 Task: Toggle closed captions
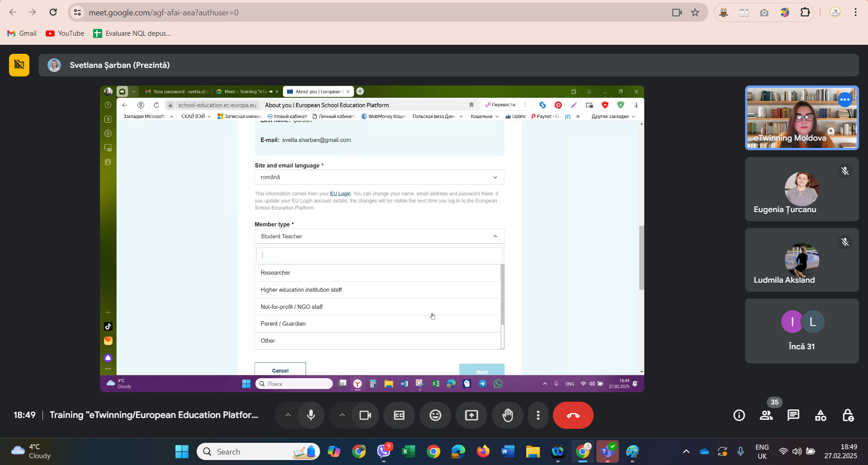(x=399, y=415)
